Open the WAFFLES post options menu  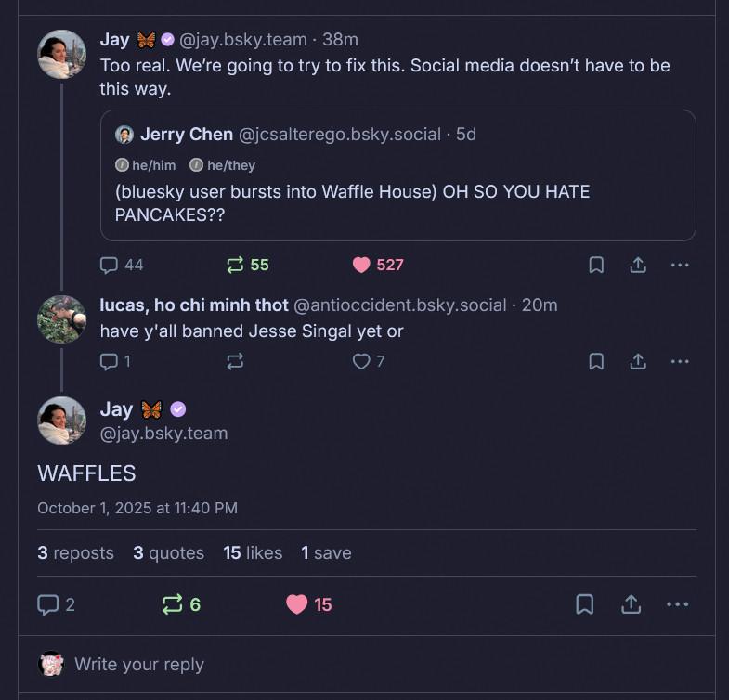678,604
